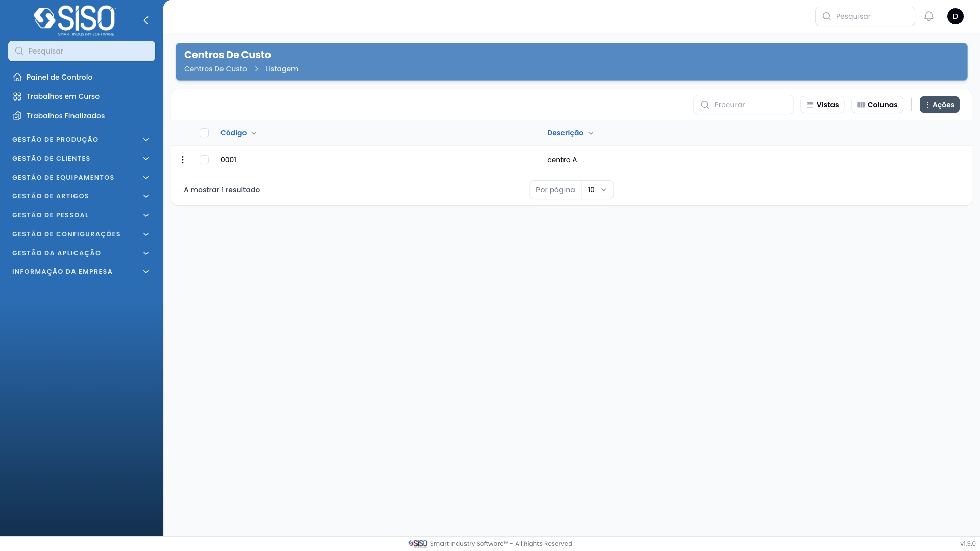Click the SISO logo in sidebar
Image resolution: width=980 pixels, height=551 pixels.
(x=75, y=20)
